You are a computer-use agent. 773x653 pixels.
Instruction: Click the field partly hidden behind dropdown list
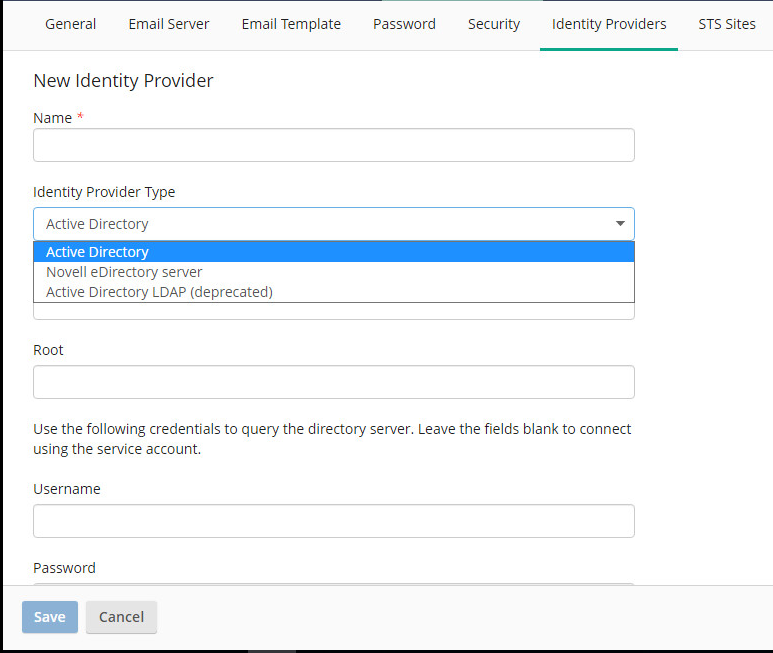point(334,311)
